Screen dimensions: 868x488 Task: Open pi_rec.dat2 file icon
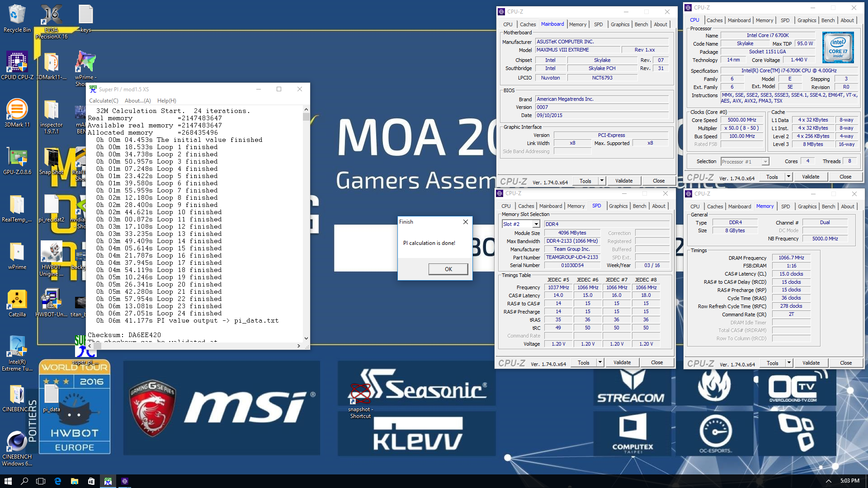(51, 208)
